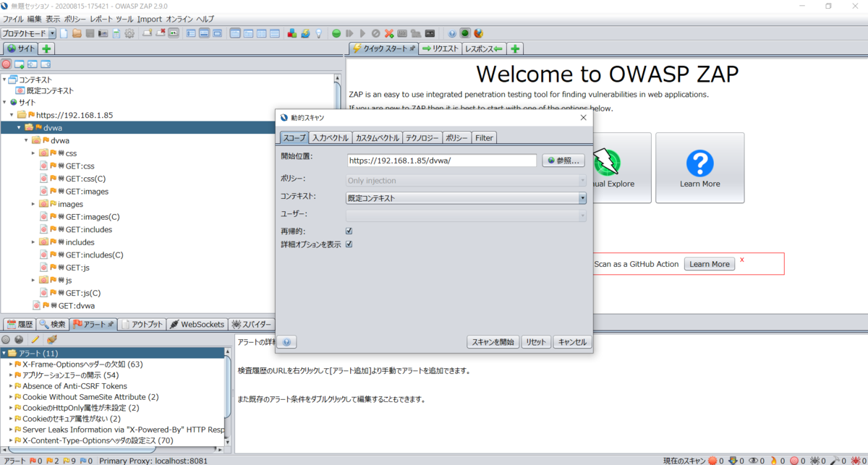Click the globe alert filter icon in Alerts
Image resolution: width=868 pixels, height=465 pixels.
[19, 339]
